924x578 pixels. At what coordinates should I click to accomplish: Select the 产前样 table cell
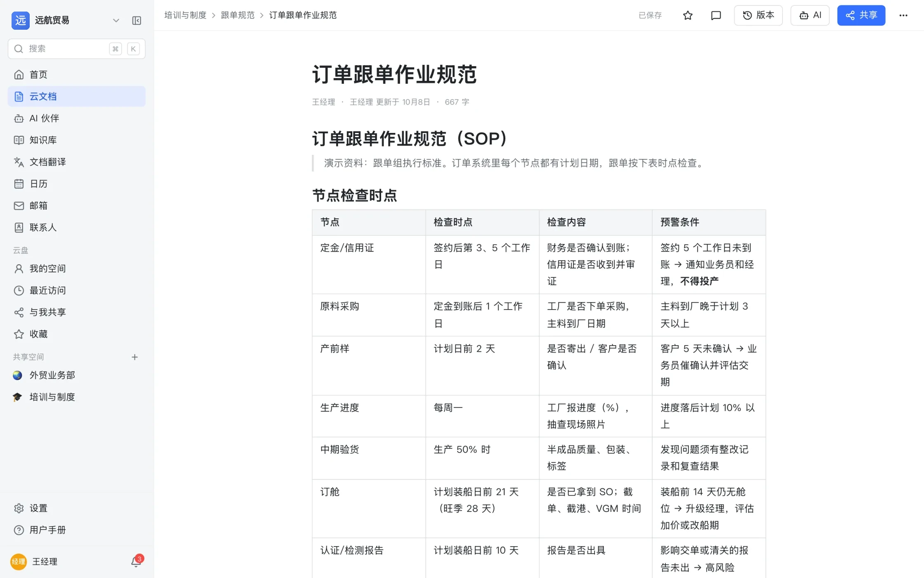369,365
